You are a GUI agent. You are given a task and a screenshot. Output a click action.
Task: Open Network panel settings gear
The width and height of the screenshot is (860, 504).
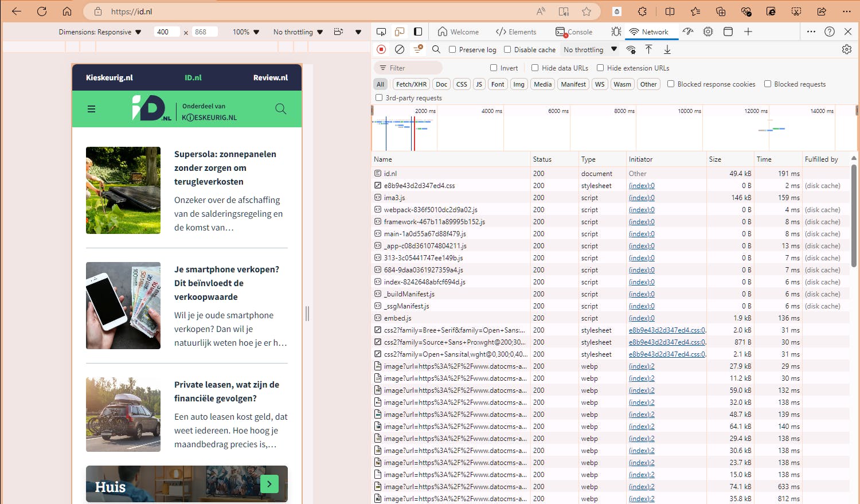[x=846, y=49]
